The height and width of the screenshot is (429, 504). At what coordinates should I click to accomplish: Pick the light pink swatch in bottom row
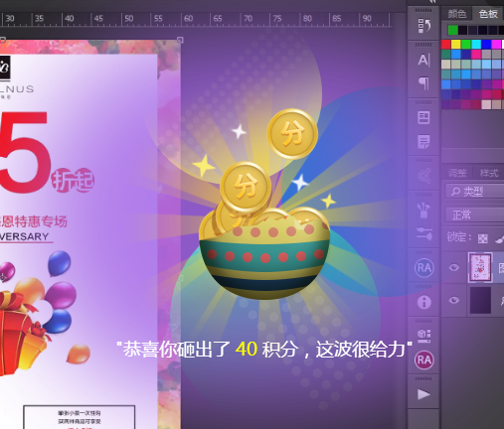pos(486,104)
